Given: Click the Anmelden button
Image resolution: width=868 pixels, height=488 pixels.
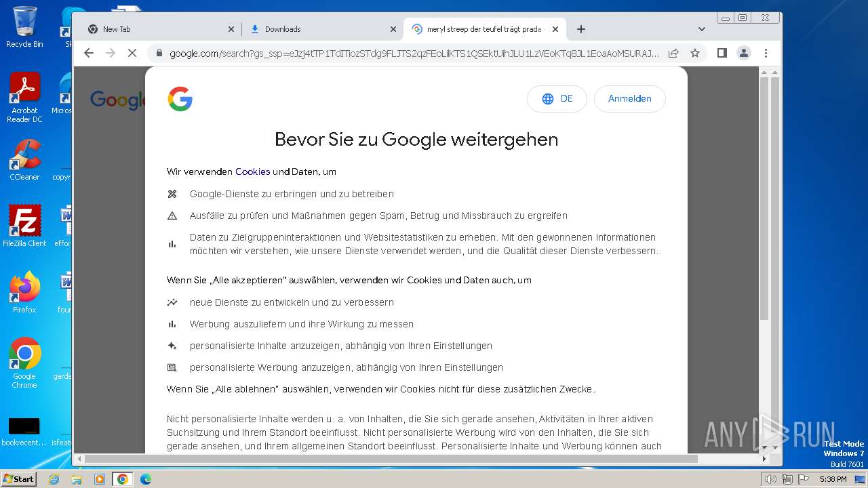Looking at the screenshot, I should pyautogui.click(x=629, y=99).
